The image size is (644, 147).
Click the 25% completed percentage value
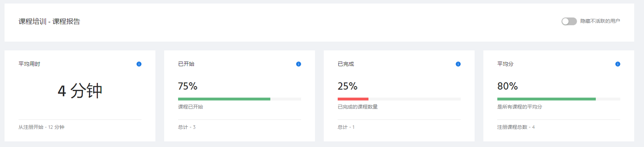[x=347, y=86]
